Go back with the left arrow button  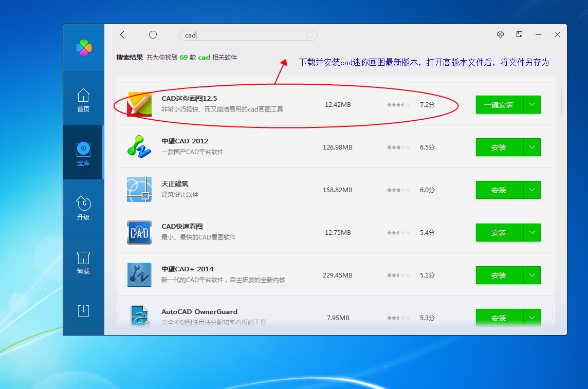pyautogui.click(x=122, y=35)
